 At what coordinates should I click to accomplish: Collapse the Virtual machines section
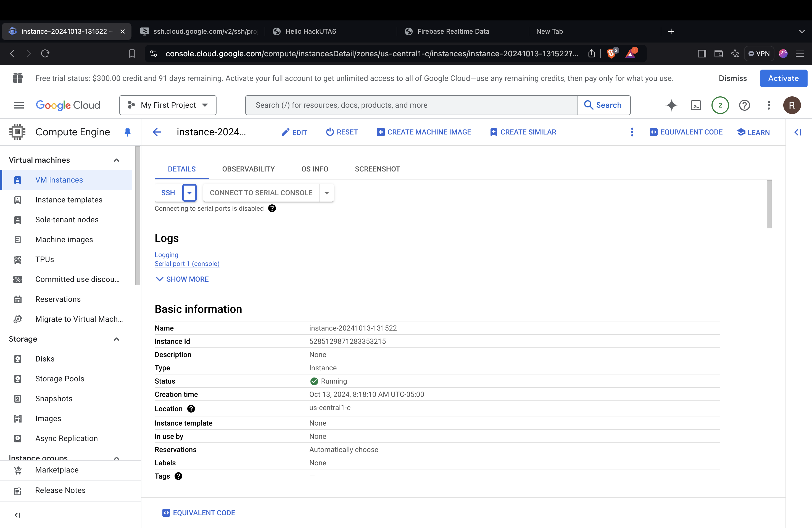(116, 160)
